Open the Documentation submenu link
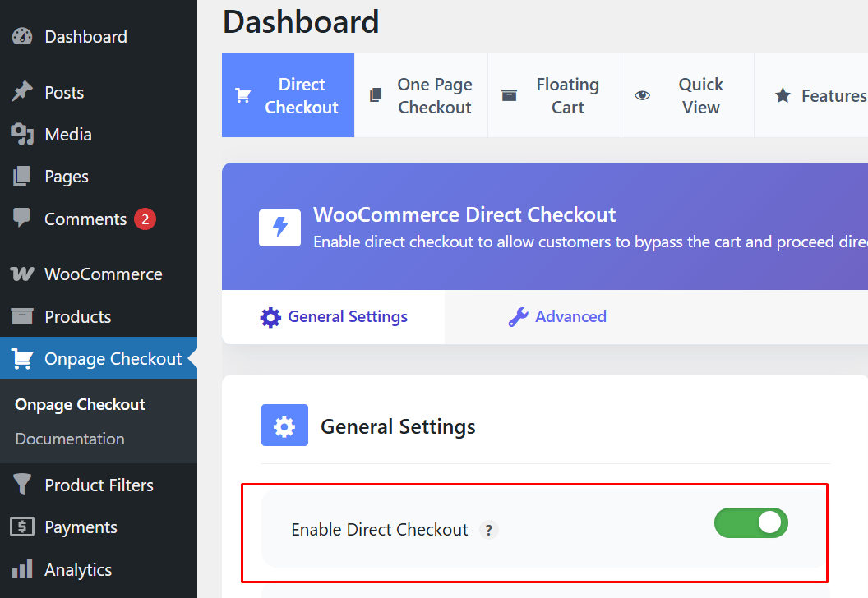Viewport: 868px width, 598px height. tap(70, 439)
